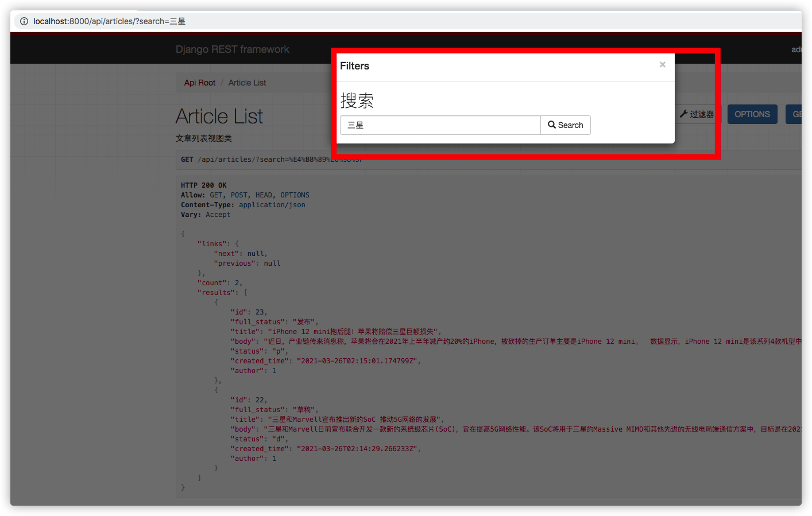Close the Filters dialog with the ×

tap(662, 65)
